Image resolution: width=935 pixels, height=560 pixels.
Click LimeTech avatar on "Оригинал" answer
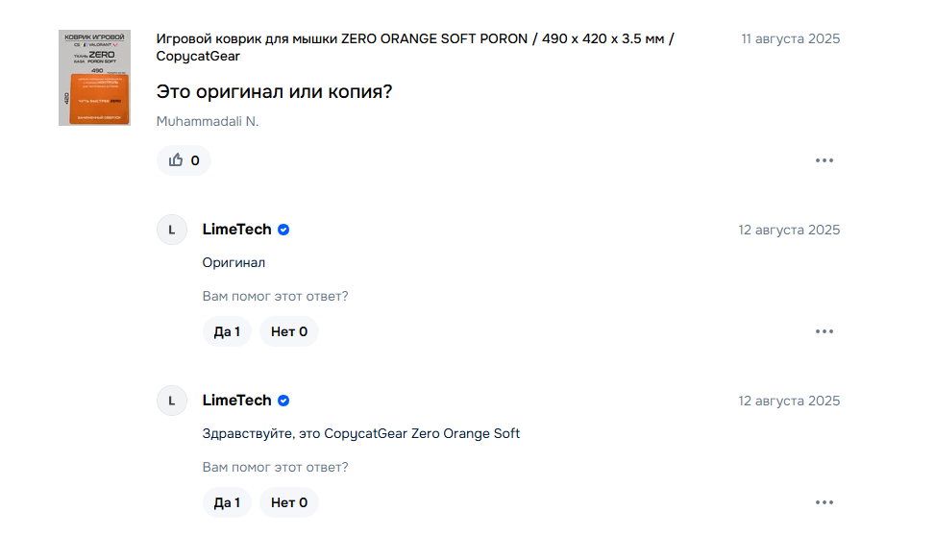pos(172,231)
